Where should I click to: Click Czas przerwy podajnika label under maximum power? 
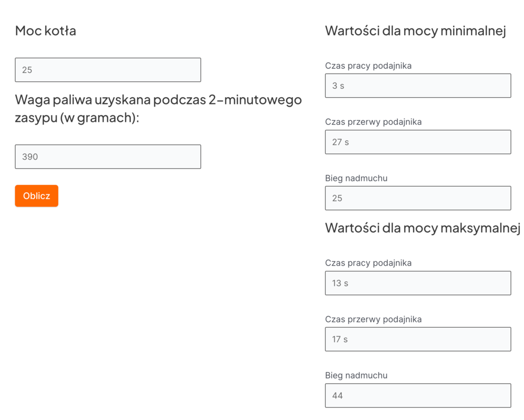tap(373, 319)
